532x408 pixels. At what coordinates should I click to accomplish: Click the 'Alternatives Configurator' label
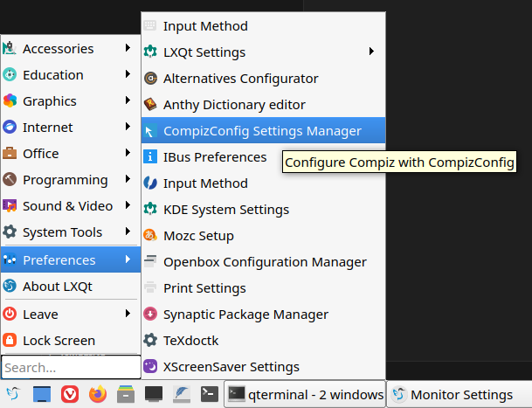(241, 79)
